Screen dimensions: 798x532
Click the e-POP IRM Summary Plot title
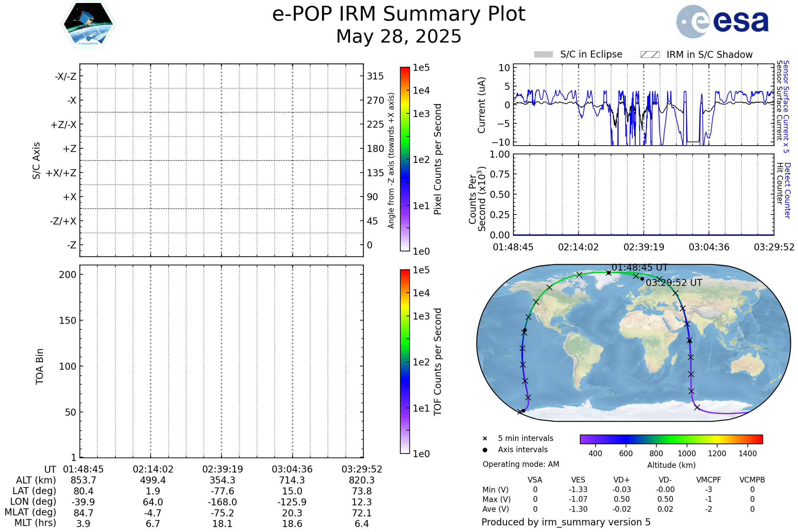tap(399, 14)
